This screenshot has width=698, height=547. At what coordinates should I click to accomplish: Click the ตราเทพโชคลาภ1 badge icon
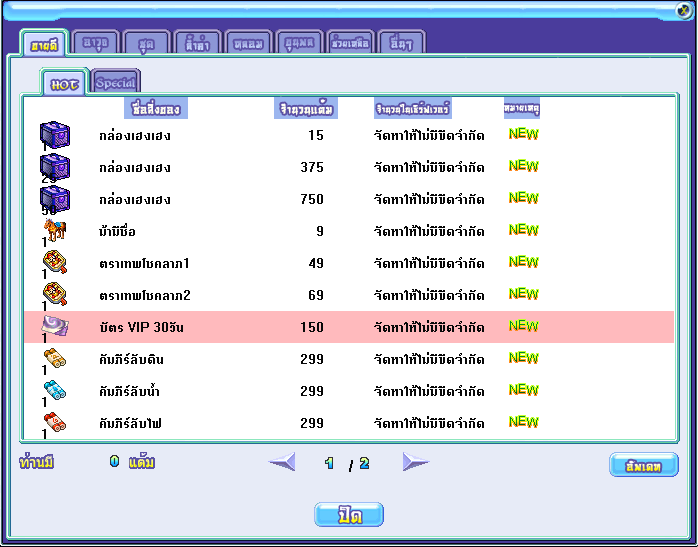click(54, 263)
